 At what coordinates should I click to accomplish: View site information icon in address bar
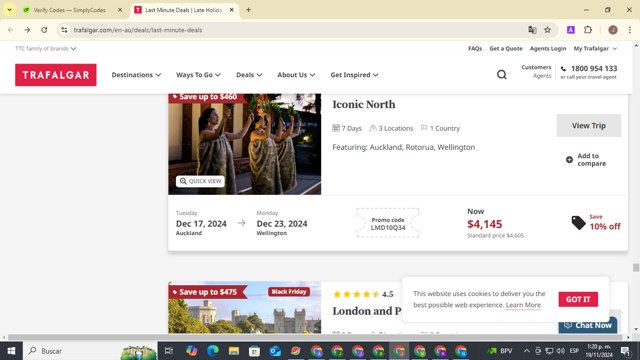(64, 30)
